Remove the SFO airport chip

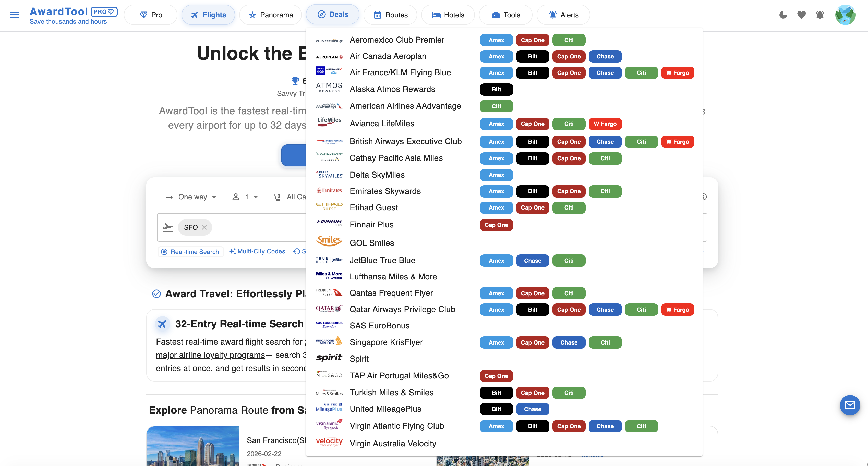click(x=204, y=227)
